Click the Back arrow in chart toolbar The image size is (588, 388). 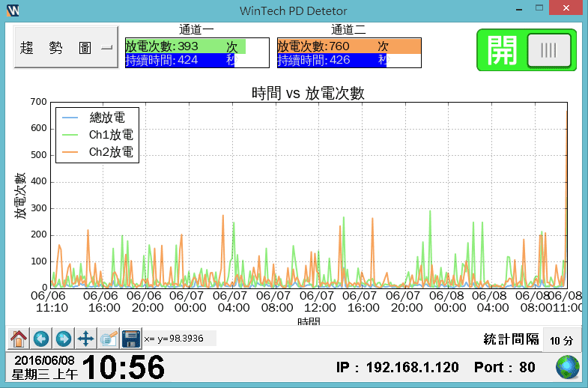coord(41,339)
